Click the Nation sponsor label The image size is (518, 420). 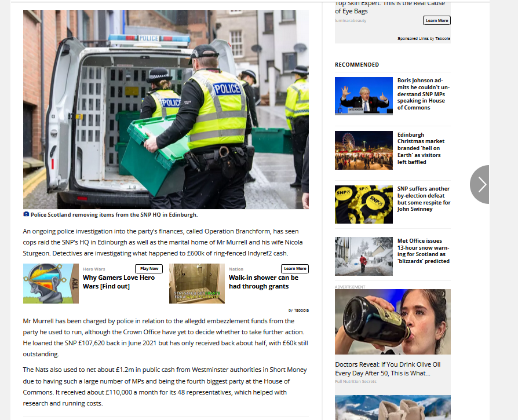pyautogui.click(x=236, y=269)
